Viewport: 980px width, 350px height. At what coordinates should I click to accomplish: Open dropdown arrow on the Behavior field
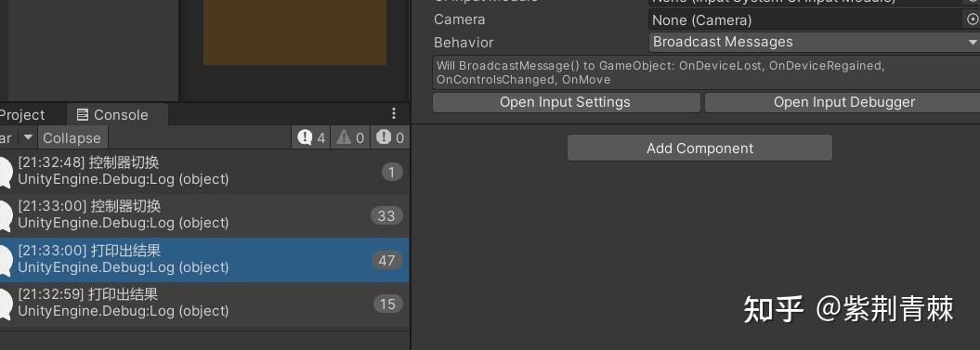tap(973, 43)
